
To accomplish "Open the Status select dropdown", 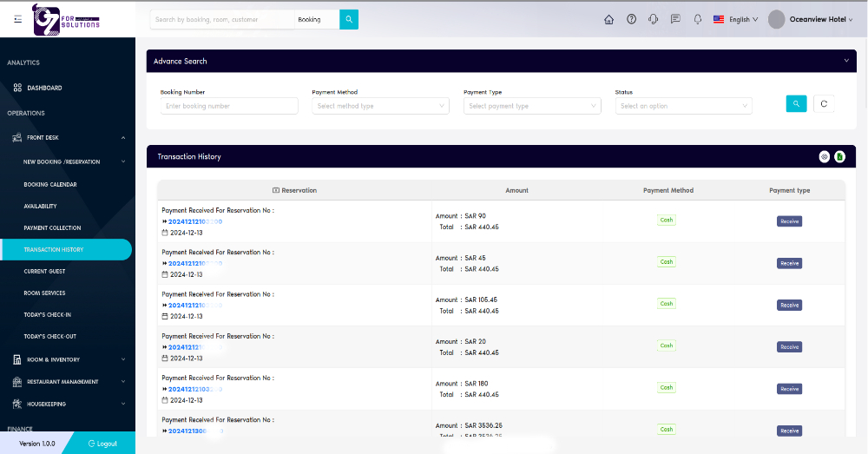I will click(x=684, y=106).
